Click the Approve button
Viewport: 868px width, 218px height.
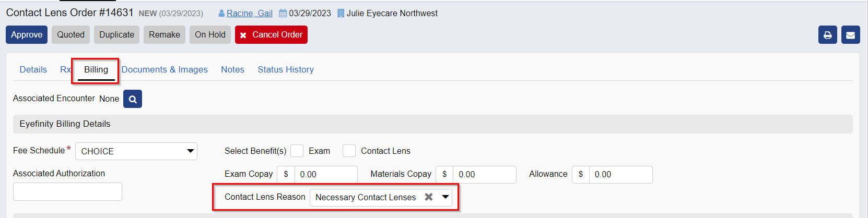pos(27,35)
